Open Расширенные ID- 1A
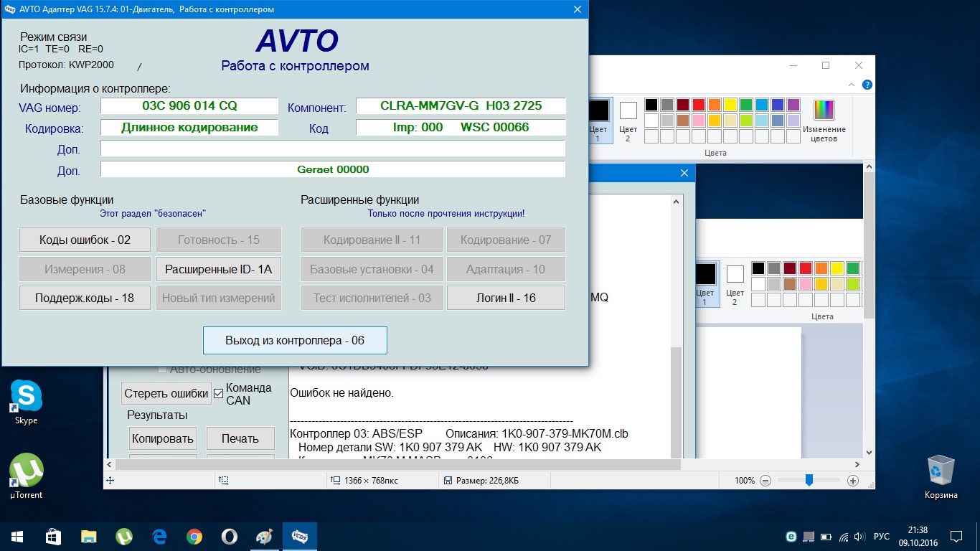 coord(219,269)
